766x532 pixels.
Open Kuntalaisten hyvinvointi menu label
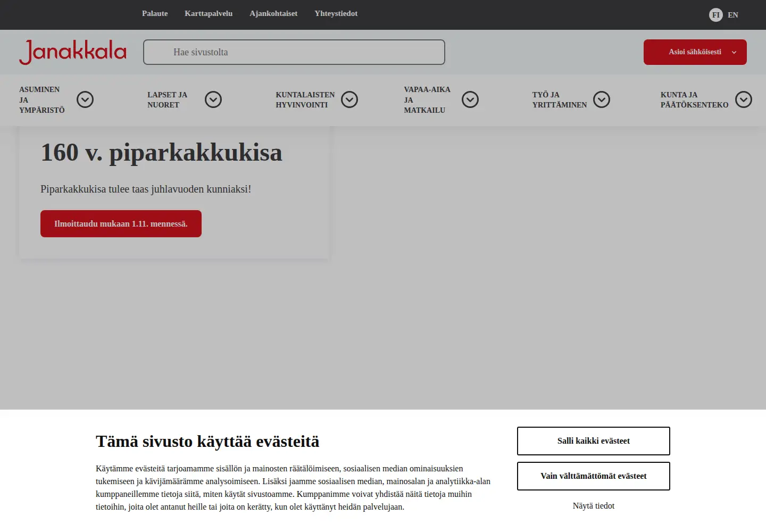pos(305,99)
